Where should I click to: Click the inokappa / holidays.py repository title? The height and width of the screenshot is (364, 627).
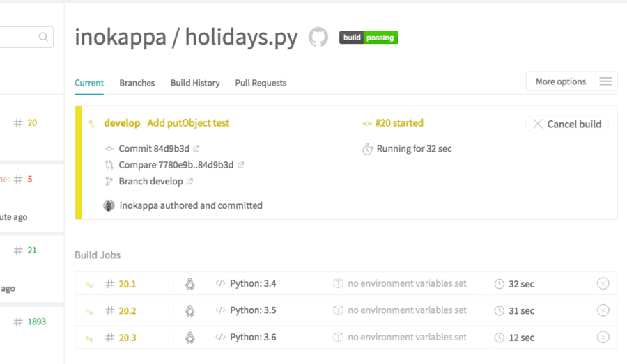186,37
